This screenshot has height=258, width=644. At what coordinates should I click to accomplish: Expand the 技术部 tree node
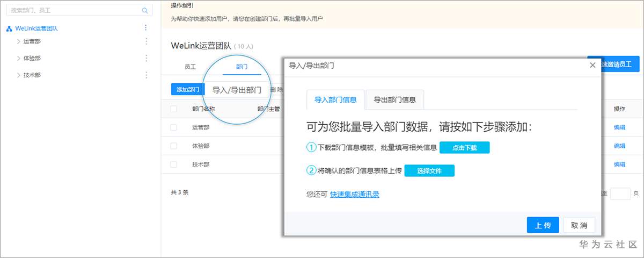point(18,75)
